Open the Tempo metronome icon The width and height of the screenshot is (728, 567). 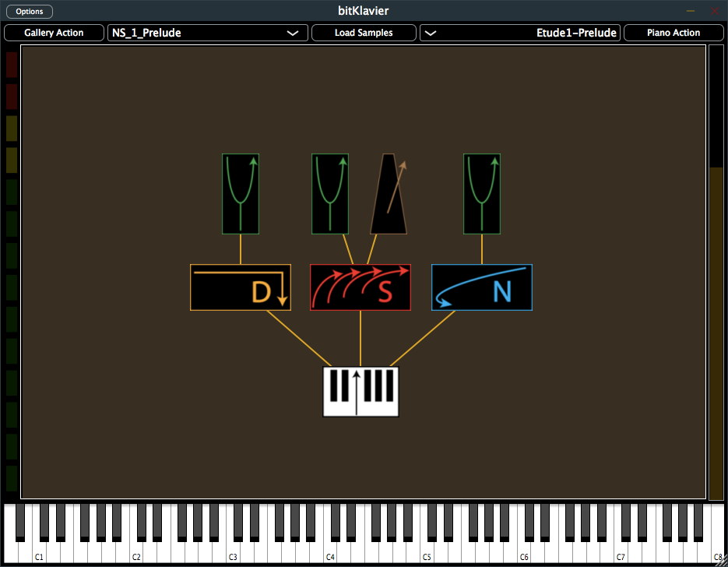(x=389, y=194)
